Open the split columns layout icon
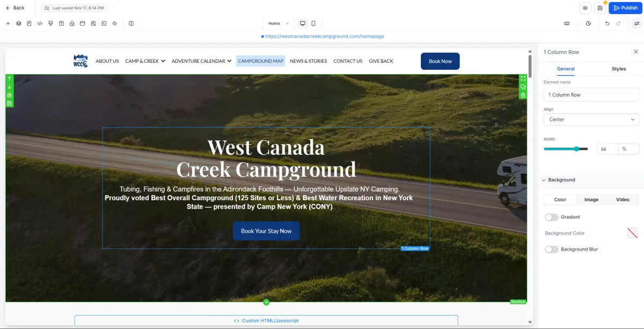Screen dimensions: 644x329 click(131, 24)
